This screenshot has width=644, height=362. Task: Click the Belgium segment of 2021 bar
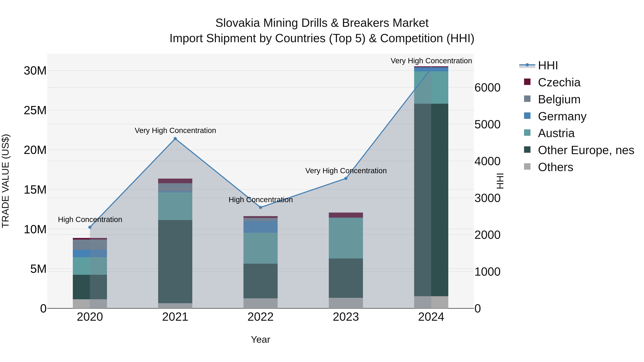click(175, 187)
